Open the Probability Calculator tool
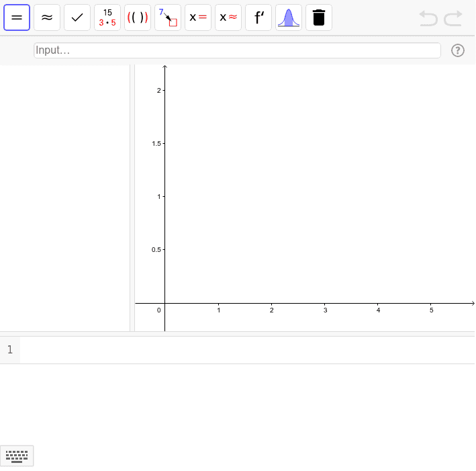Image resolution: width=476 pixels, height=471 pixels. pos(289,17)
